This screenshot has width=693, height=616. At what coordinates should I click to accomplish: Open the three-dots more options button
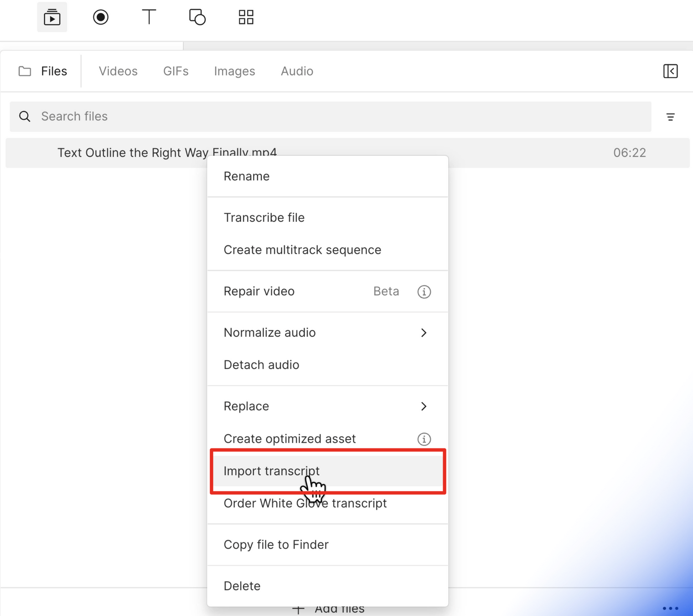[x=670, y=608]
